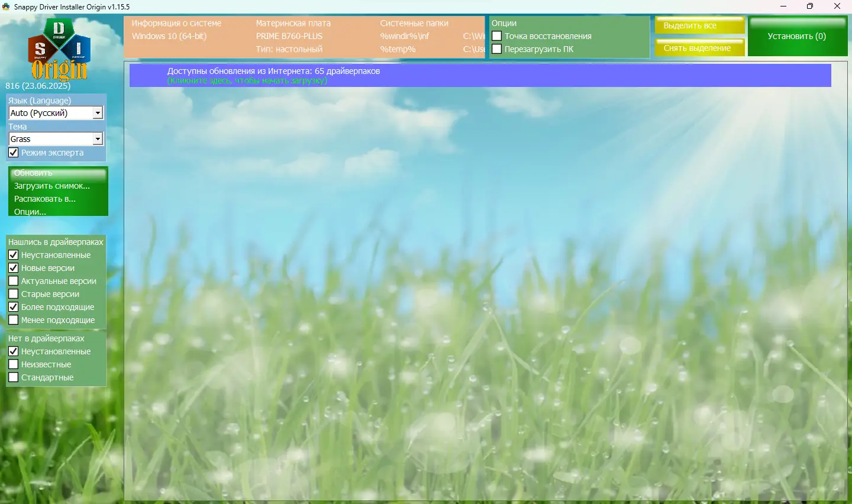Enable the Менее подходящие filter

click(x=14, y=320)
